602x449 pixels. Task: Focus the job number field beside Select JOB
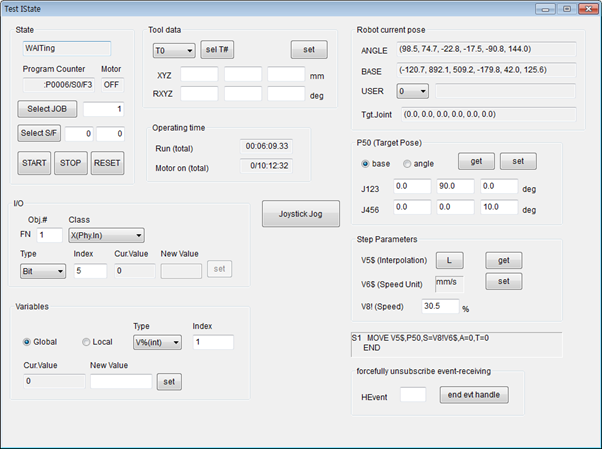coord(104,109)
